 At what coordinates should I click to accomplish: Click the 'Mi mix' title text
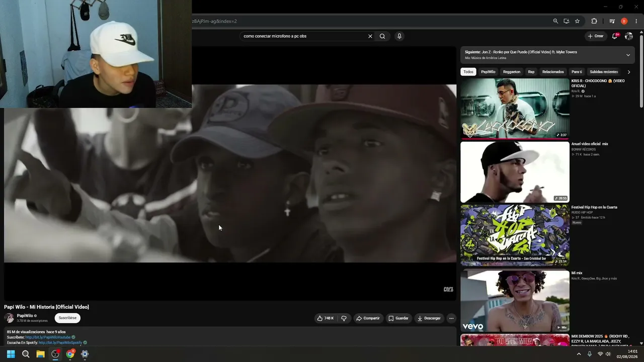[x=577, y=273]
